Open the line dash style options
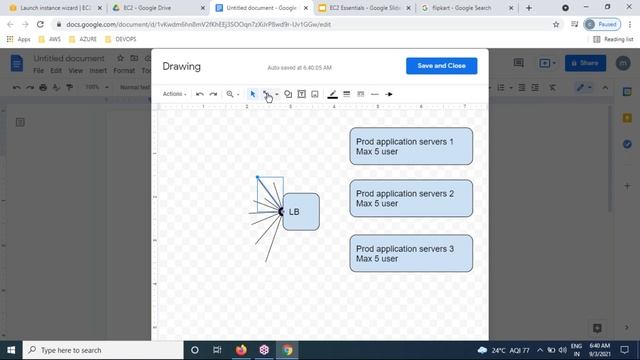This screenshot has height=360, width=640. (360, 94)
